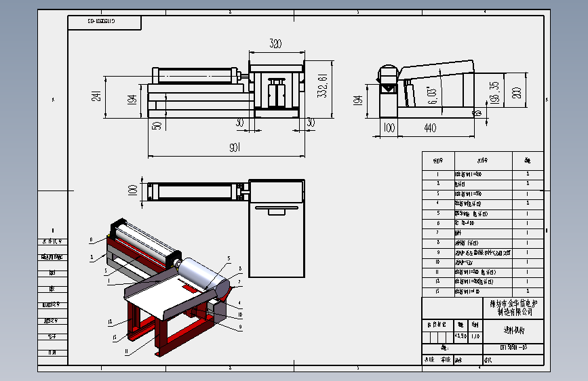
Task: Click balloon number 4 on isometric view
Action: point(239,303)
